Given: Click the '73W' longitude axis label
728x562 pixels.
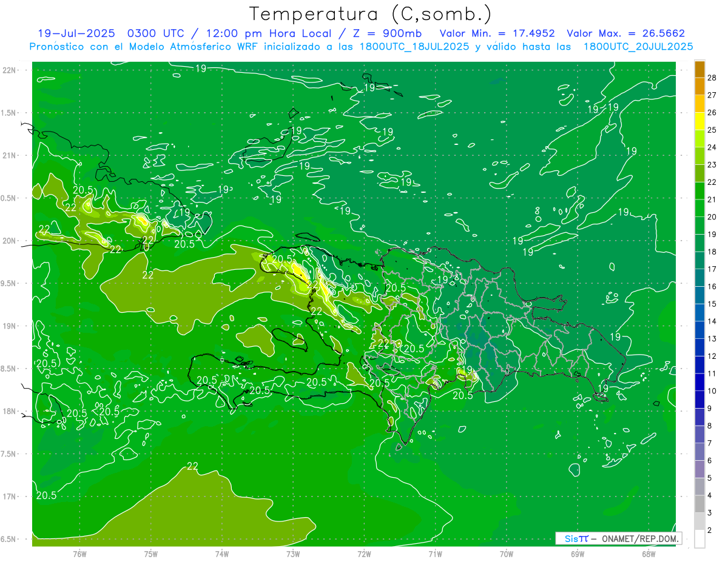Looking at the screenshot, I should [x=293, y=554].
